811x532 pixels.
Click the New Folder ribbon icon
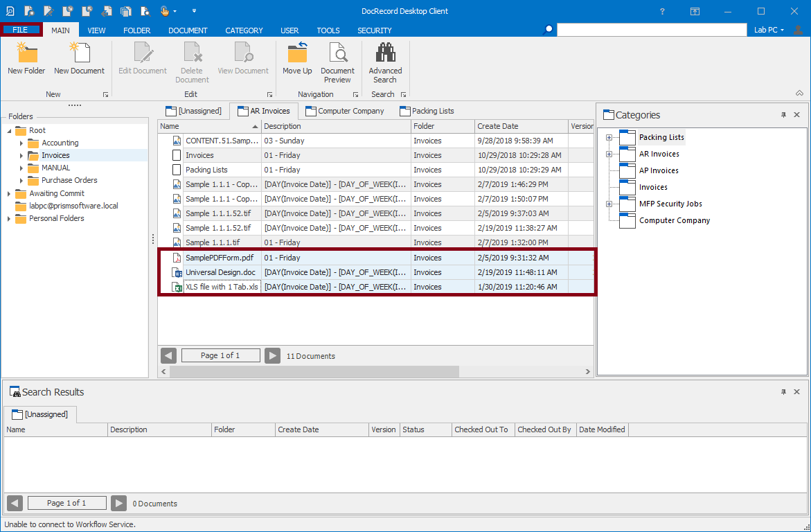26,53
